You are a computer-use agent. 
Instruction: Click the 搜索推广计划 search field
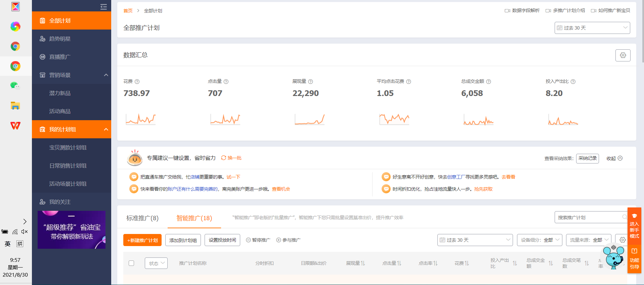point(588,218)
